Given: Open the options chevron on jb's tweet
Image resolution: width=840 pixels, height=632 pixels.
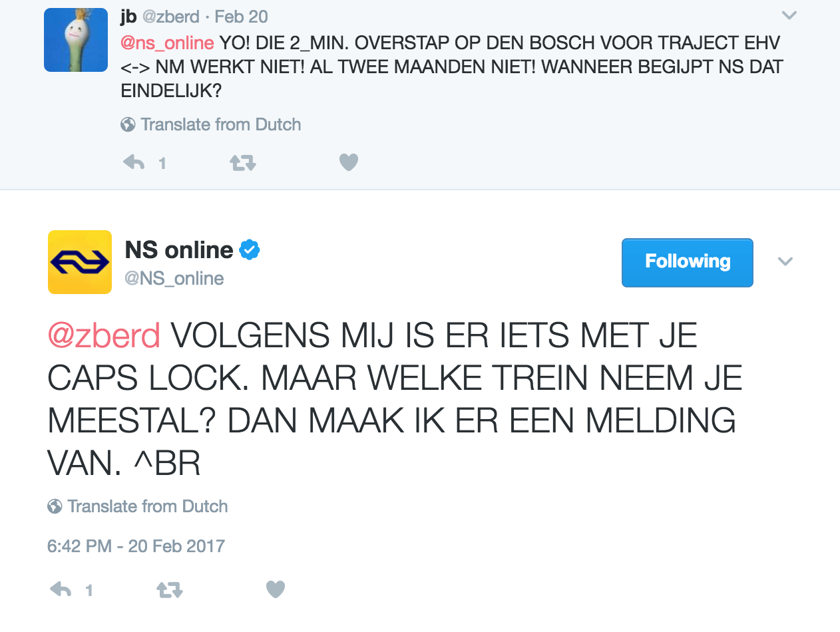Looking at the screenshot, I should 789,15.
